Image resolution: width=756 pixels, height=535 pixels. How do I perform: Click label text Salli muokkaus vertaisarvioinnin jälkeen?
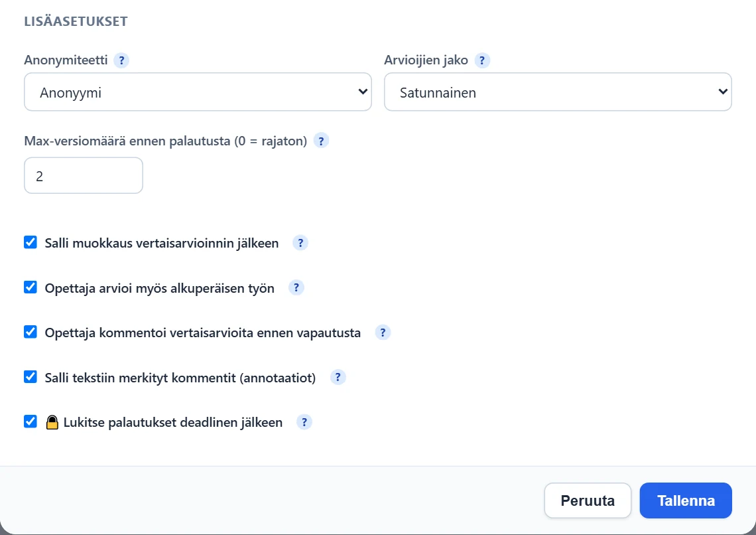point(162,243)
